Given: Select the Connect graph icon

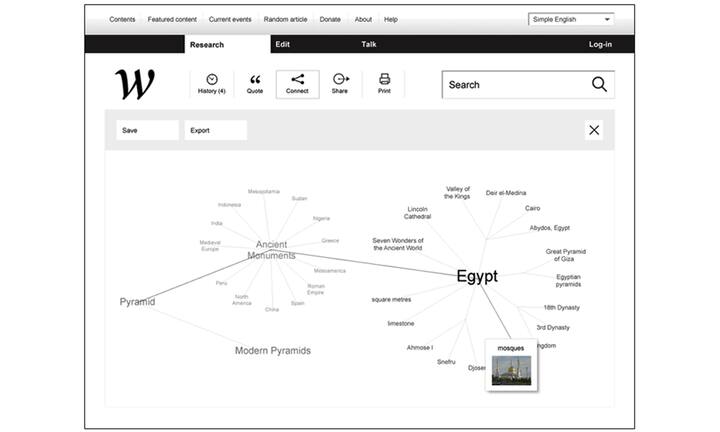Looking at the screenshot, I should coord(297,80).
